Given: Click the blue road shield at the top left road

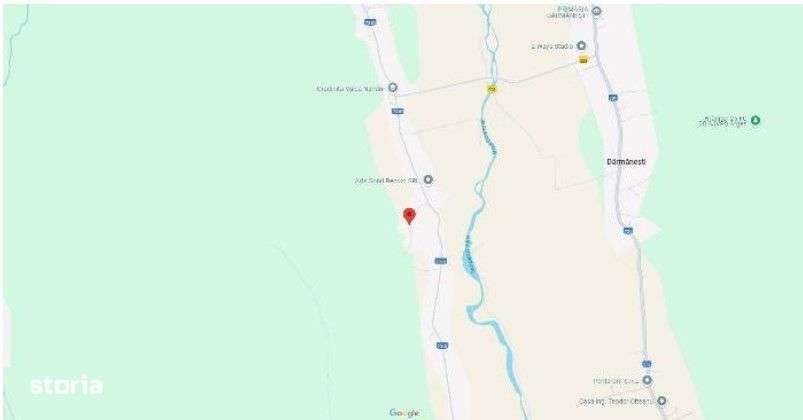Looking at the screenshot, I should tap(370, 22).
